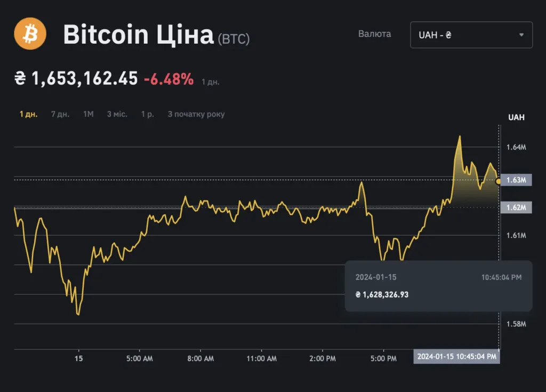546x392 pixels.
Task: Click the currency dropdown arrow
Action: (x=521, y=35)
